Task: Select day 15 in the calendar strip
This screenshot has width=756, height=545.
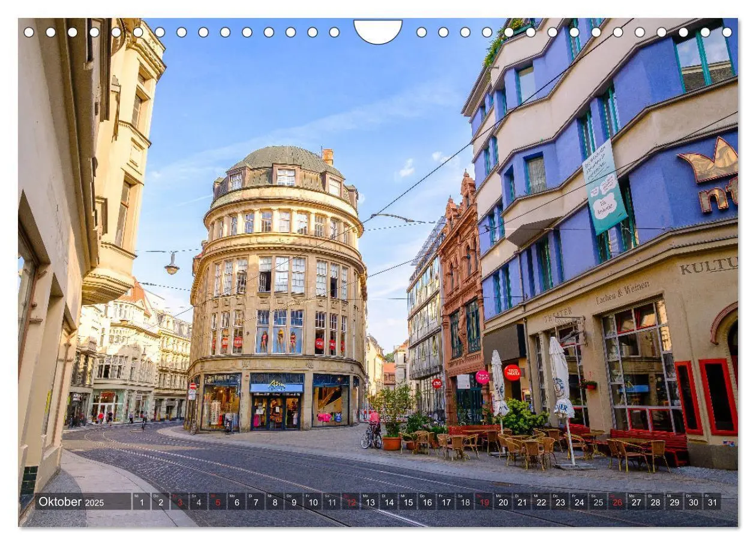Action: 407,502
